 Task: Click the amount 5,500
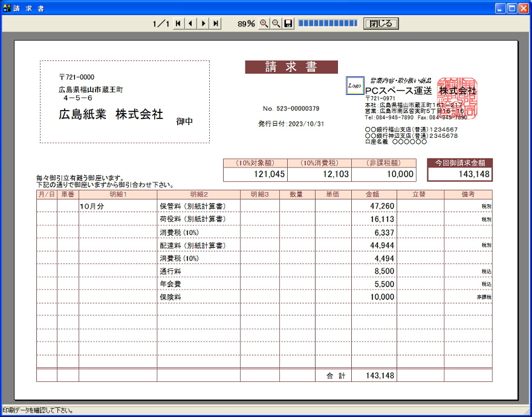pyautogui.click(x=384, y=284)
